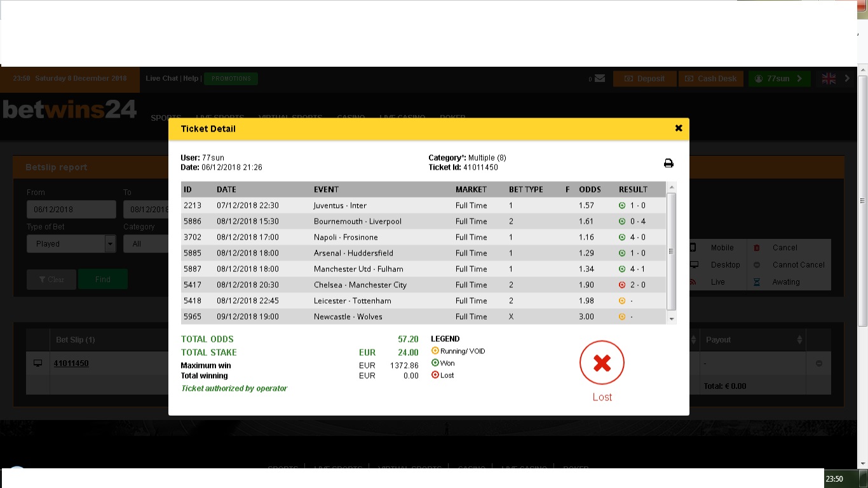Screen dimensions: 868x488
Task: Close the Ticket Detail dialog
Action: click(x=678, y=128)
